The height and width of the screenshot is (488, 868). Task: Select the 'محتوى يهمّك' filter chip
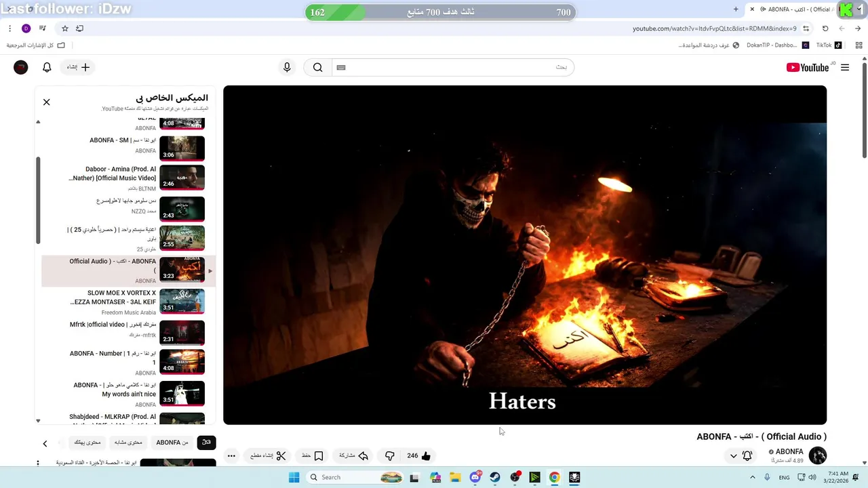point(87,443)
